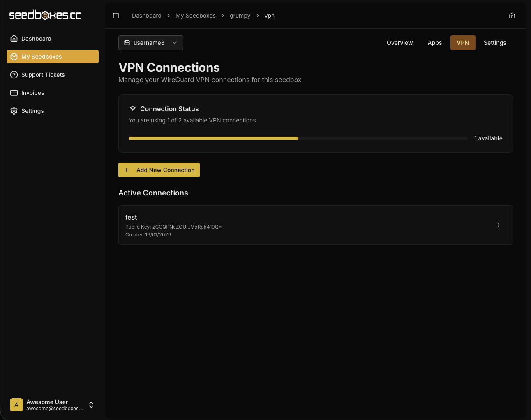Open the Awesome User account chevron

point(91,405)
